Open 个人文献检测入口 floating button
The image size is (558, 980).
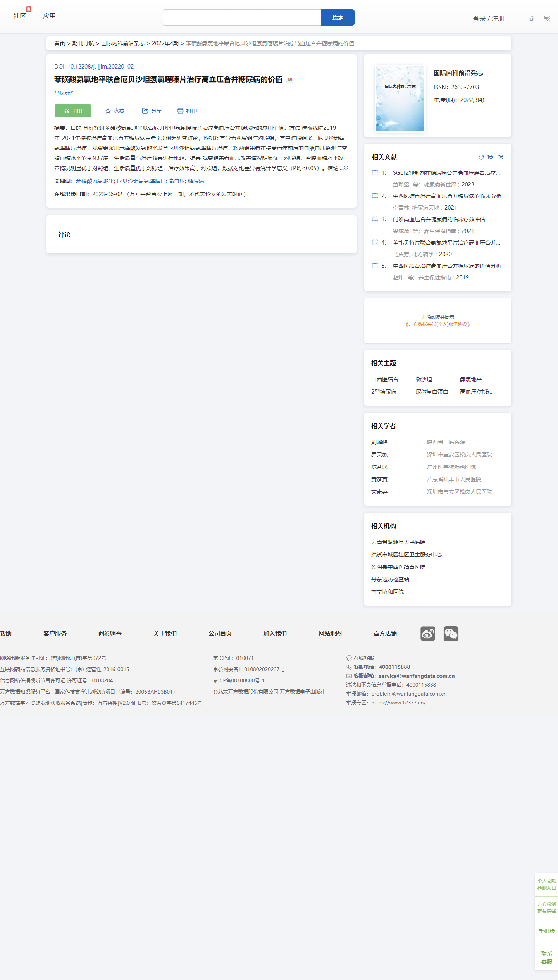pyautogui.click(x=546, y=884)
